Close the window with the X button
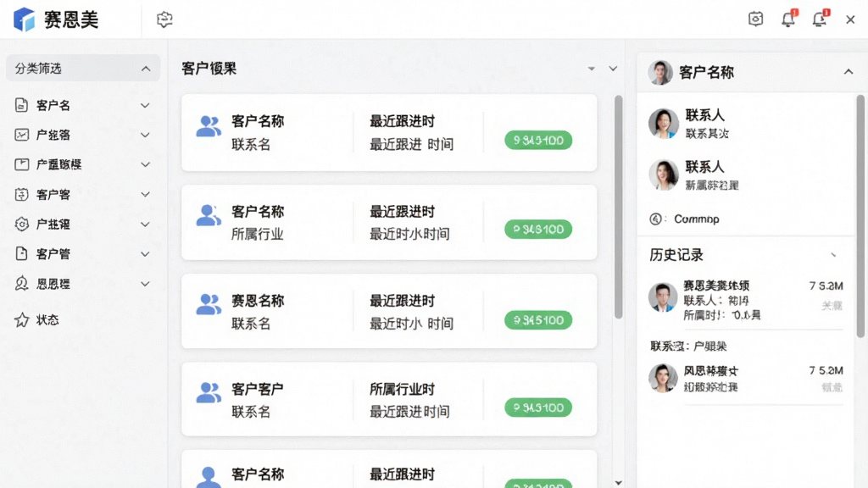Screen dimensions: 868x488 pyautogui.click(x=850, y=19)
